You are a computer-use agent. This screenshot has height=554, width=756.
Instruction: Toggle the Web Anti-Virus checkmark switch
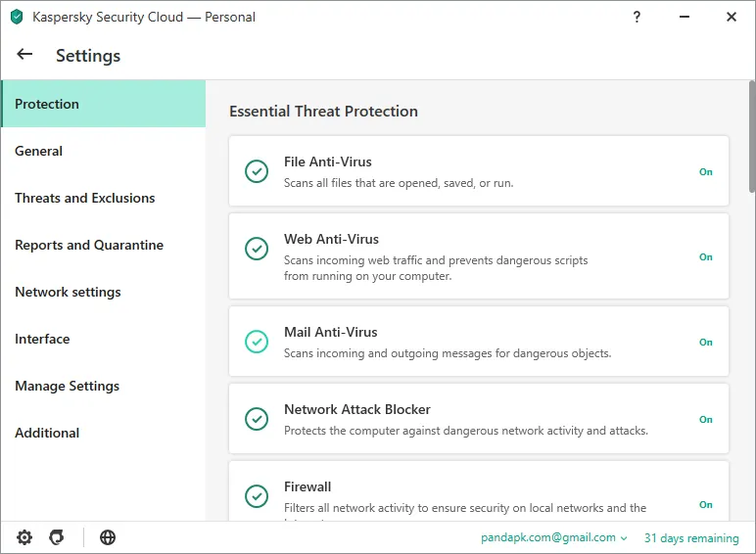[x=257, y=249]
